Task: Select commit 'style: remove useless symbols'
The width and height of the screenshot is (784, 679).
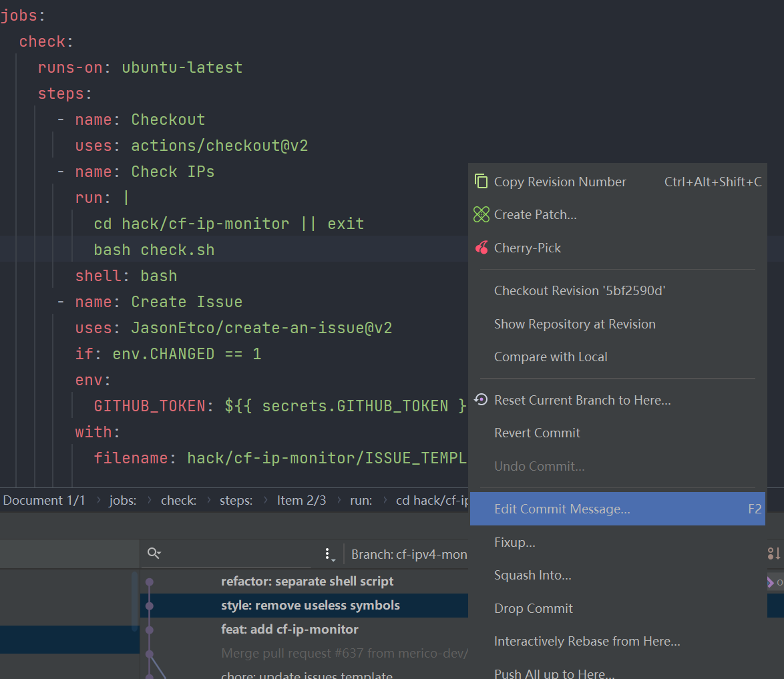Action: (310, 606)
